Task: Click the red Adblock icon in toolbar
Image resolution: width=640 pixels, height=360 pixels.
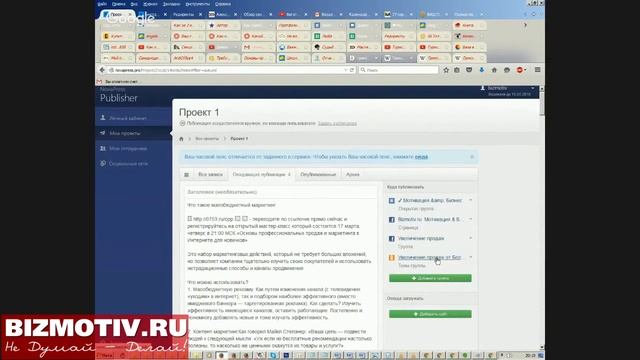Action: pos(520,70)
